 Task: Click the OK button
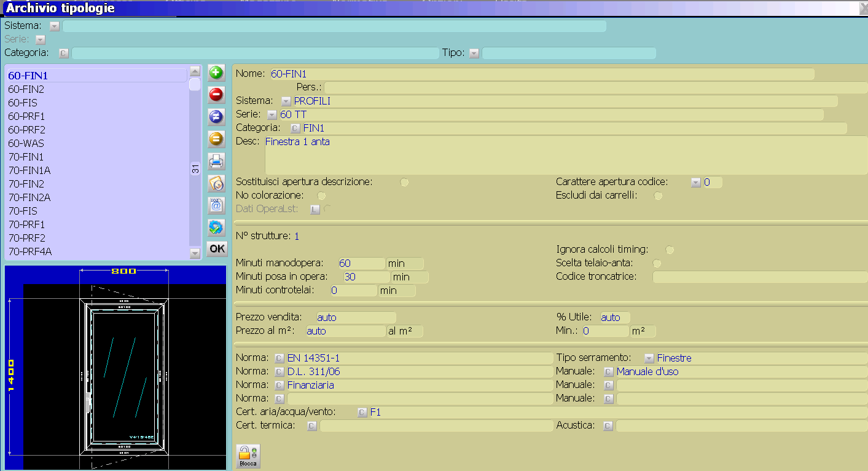tap(217, 249)
